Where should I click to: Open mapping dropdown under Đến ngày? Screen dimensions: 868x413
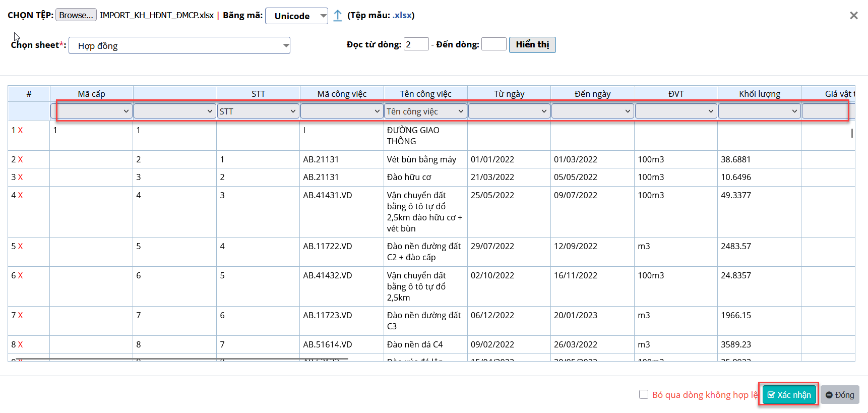(592, 111)
